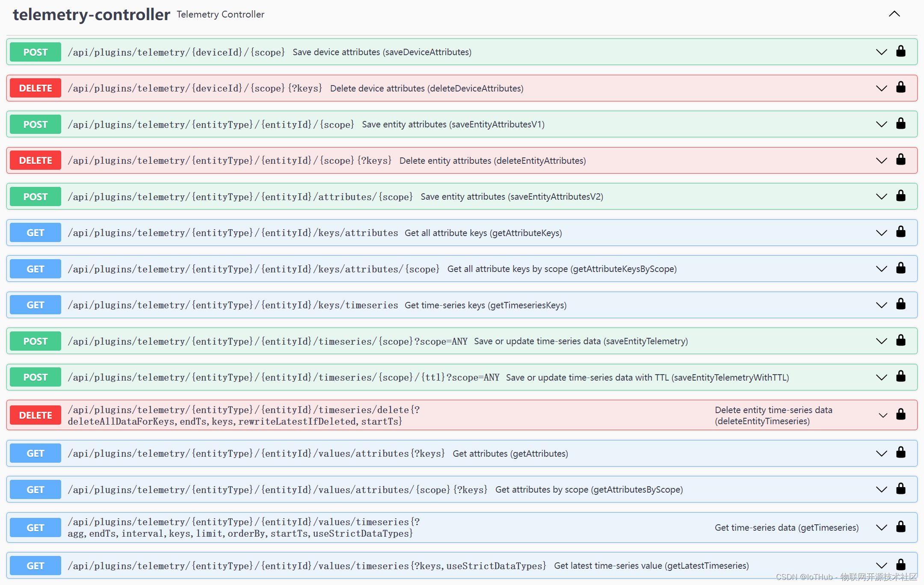Open the telemetry-controller heading link
This screenshot has height=585, width=924.
pyautogui.click(x=91, y=15)
